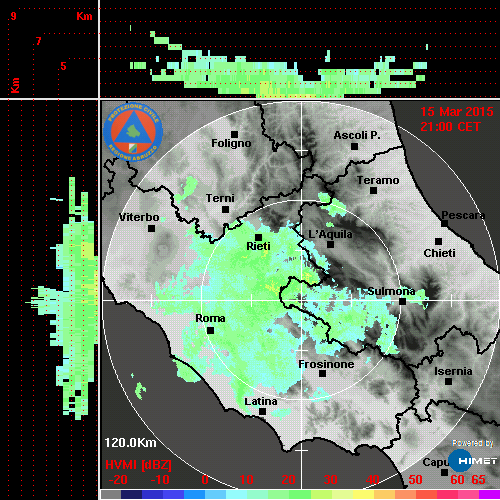Screen dimensions: 500x500
Task: Select the "Frosinone" city label
Action: [x=326, y=364]
